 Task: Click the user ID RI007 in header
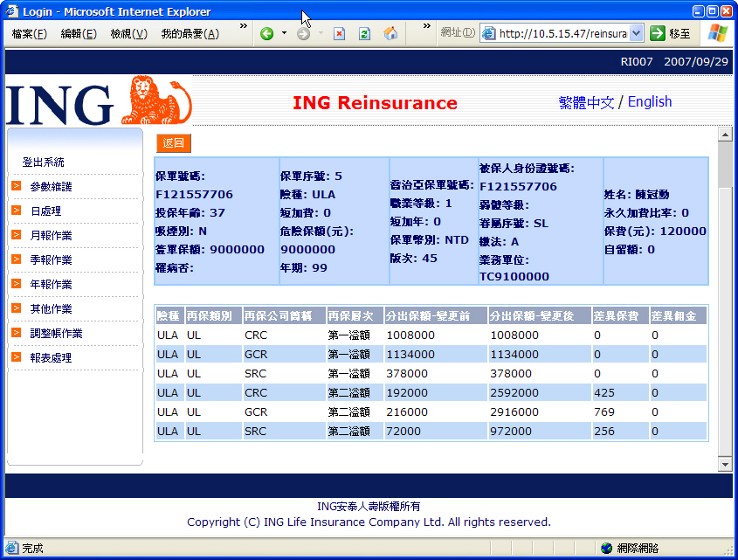[637, 62]
